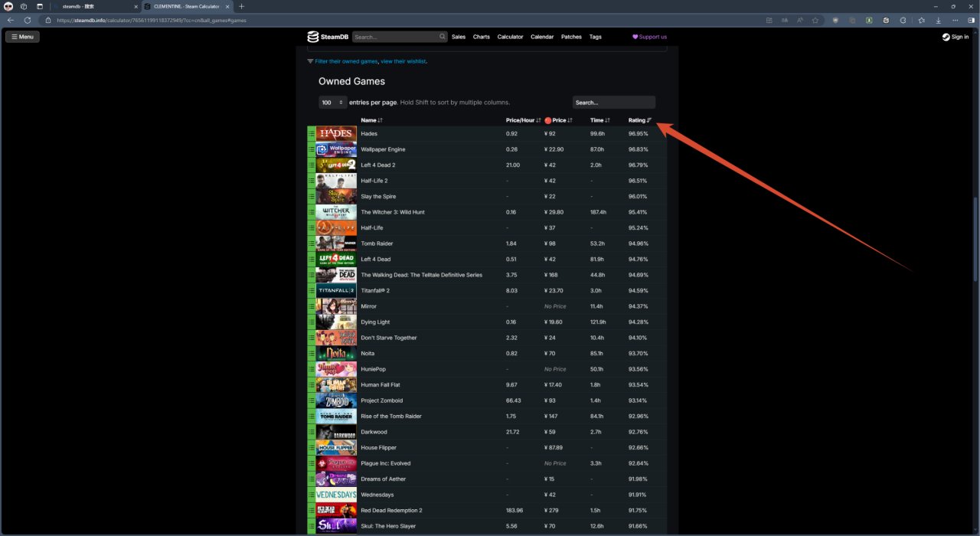This screenshot has height=536, width=980.
Task: Open a new browser tab with plus icon
Action: tap(242, 6)
